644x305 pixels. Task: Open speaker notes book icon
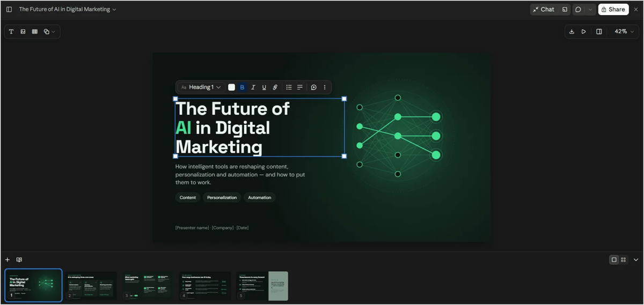point(19,260)
